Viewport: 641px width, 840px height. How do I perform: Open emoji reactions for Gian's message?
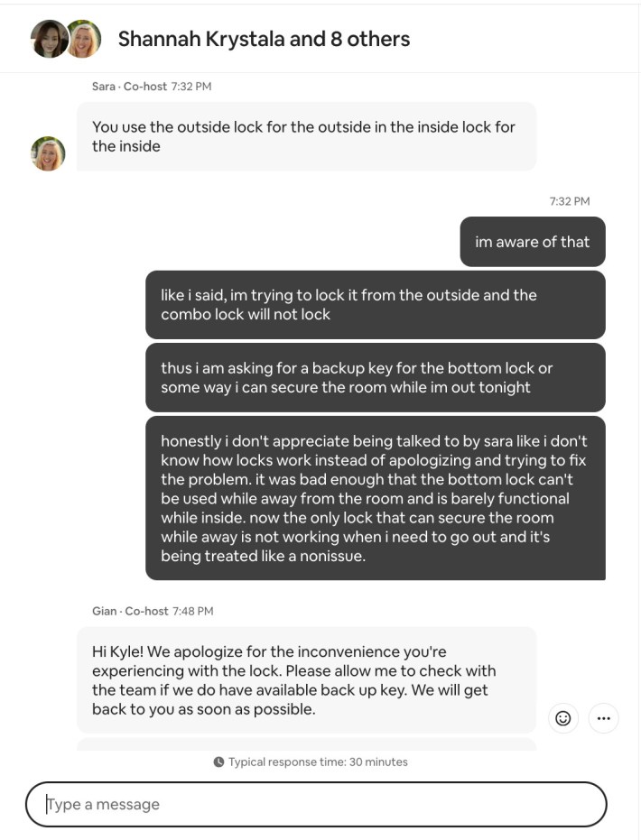pyautogui.click(x=563, y=718)
